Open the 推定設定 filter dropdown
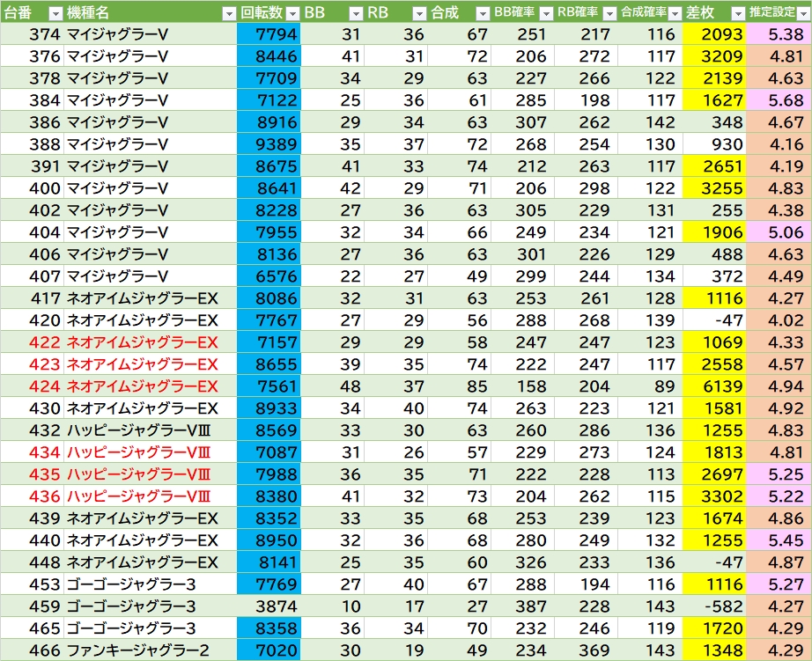The image size is (812, 661). [802, 12]
